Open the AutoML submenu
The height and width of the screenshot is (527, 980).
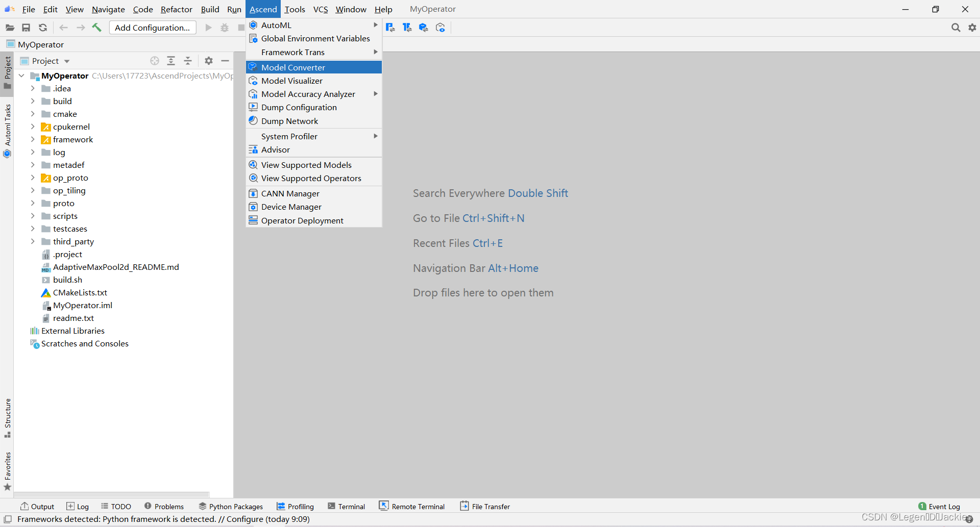[314, 25]
